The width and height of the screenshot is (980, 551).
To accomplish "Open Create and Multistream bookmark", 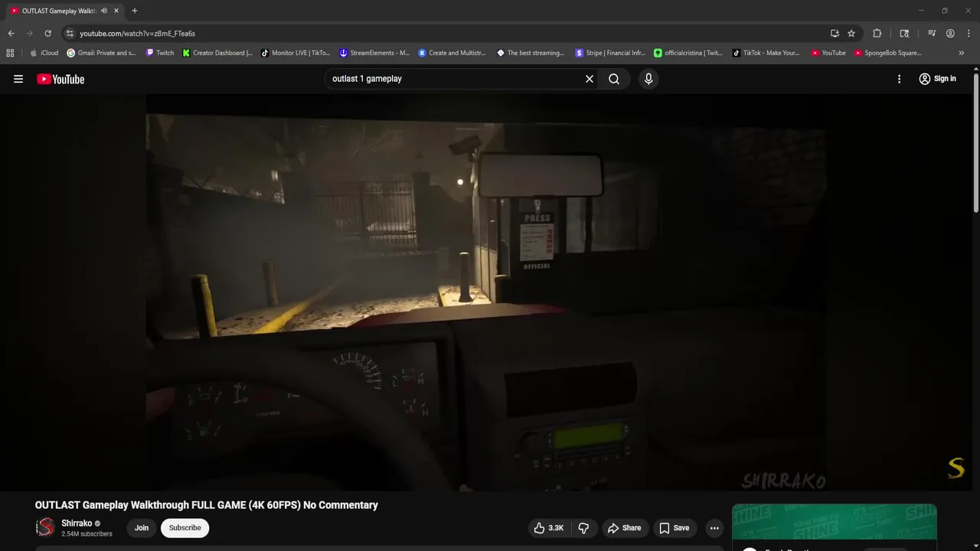I will tap(452, 53).
